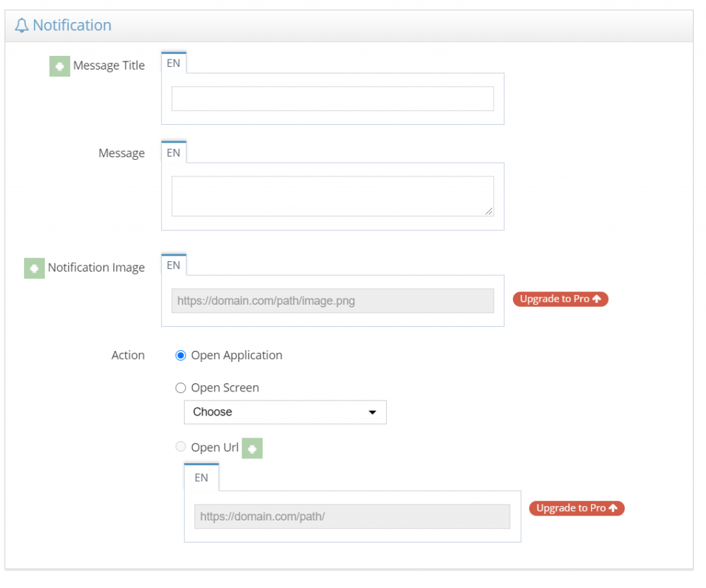Screen dimensions: 706x588
Task: Click the Upgrade to Pro button beside Notification Image
Action: [560, 298]
